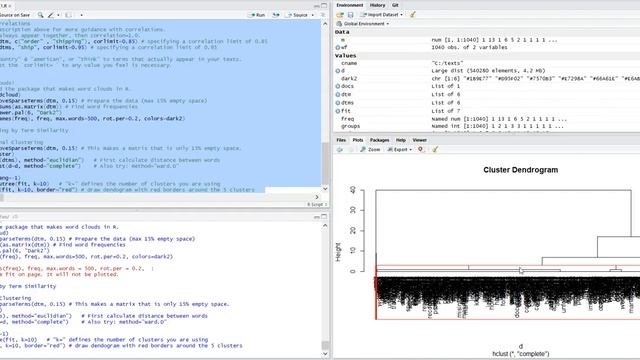Remove the current plot with the red X icon
Viewport: 640px width, 360px height.
click(x=420, y=150)
